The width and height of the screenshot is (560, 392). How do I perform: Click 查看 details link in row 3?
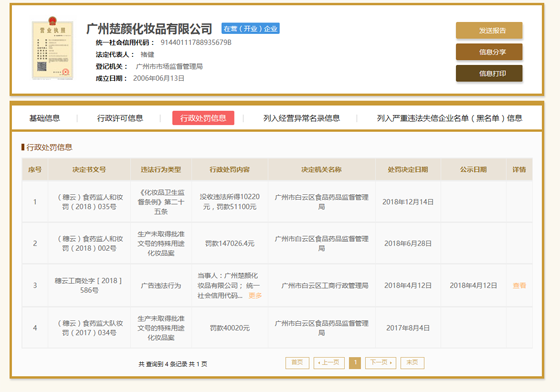pyautogui.click(x=519, y=285)
